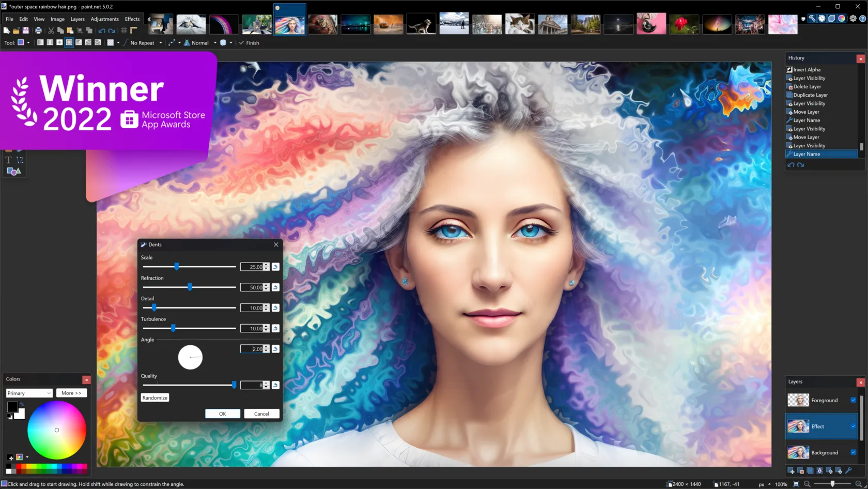This screenshot has width=868, height=489.
Task: Click the Print icon in the toolbar
Action: pyautogui.click(x=38, y=30)
